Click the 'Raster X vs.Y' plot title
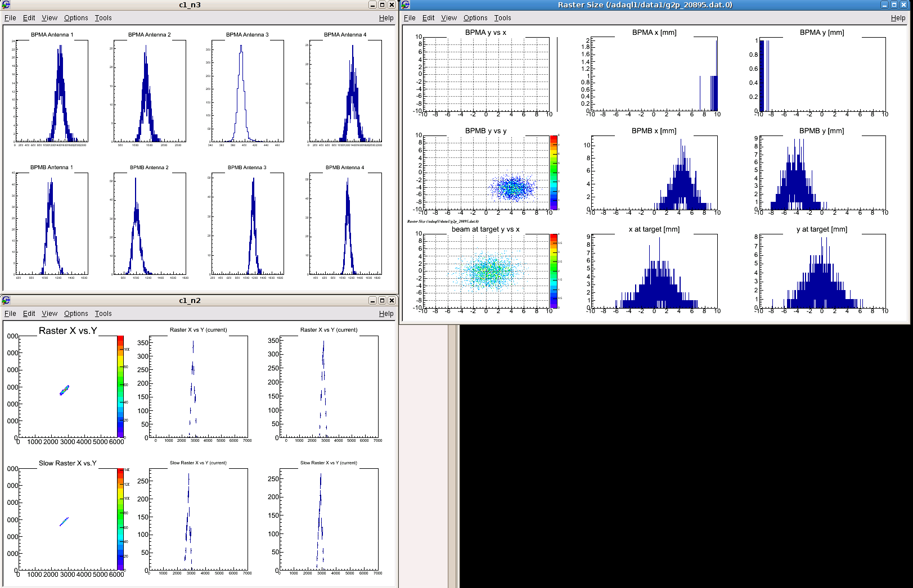The width and height of the screenshot is (913, 588). click(68, 331)
